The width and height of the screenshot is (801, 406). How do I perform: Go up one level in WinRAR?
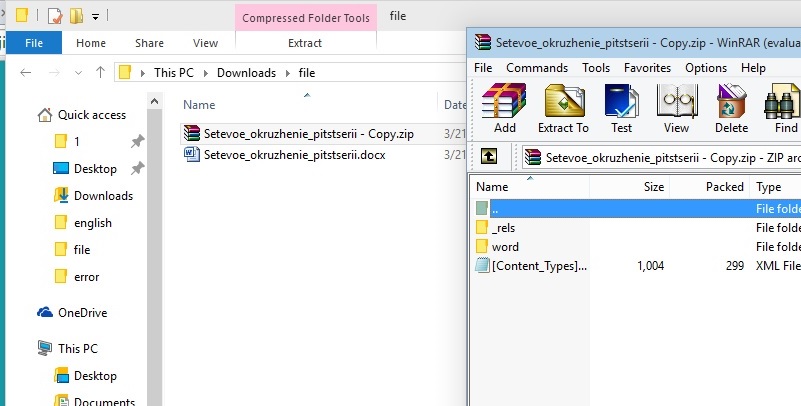(489, 156)
